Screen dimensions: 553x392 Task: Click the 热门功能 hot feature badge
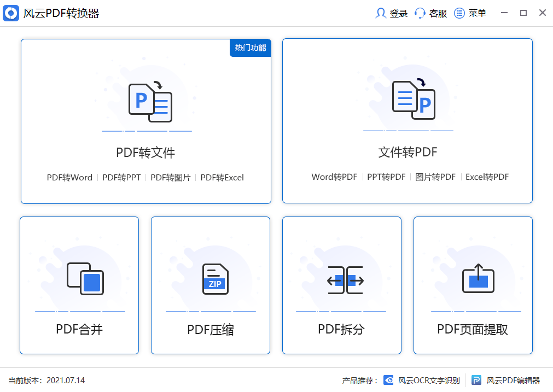(250, 48)
